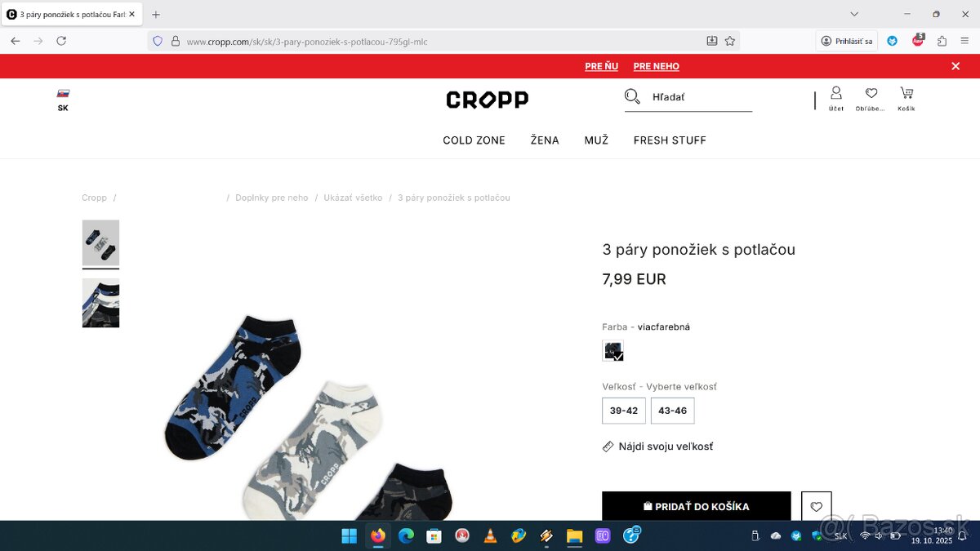Bookmark this page with star icon
Viewport: 980px width, 551px height.
pyautogui.click(x=730, y=41)
